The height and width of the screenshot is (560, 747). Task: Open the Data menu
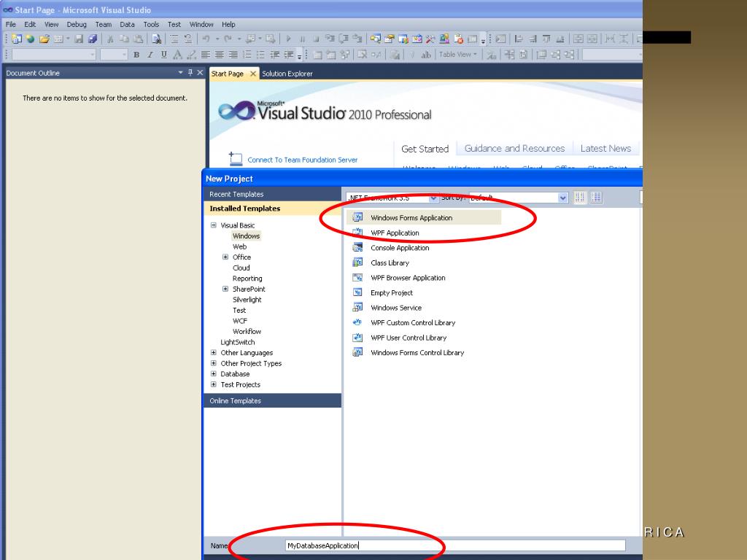click(127, 24)
